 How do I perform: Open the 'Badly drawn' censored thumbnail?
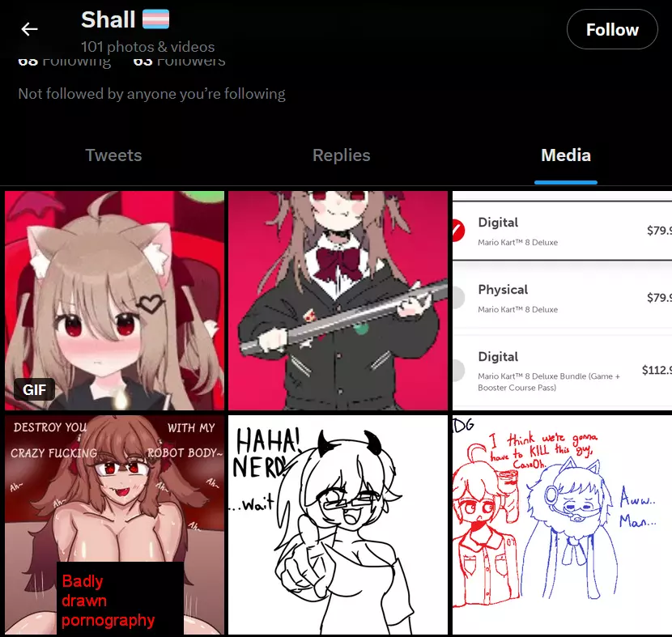point(114,524)
